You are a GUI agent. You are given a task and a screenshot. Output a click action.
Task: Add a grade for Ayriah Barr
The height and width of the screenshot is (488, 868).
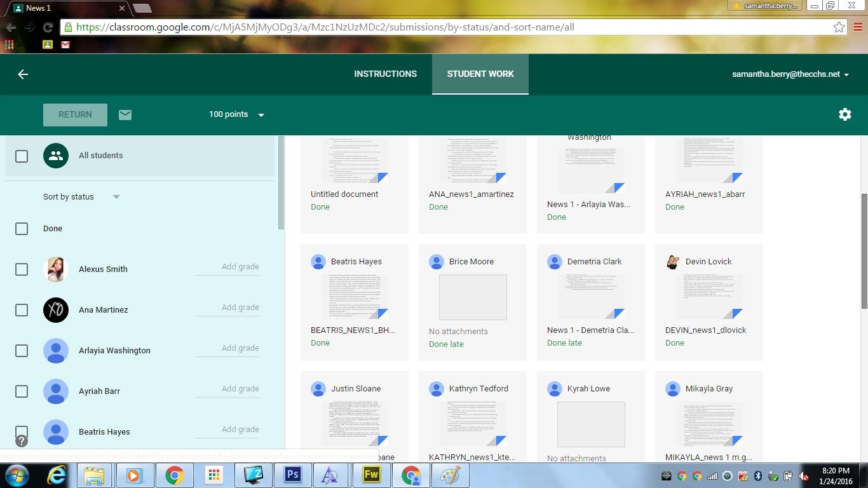click(x=227, y=389)
